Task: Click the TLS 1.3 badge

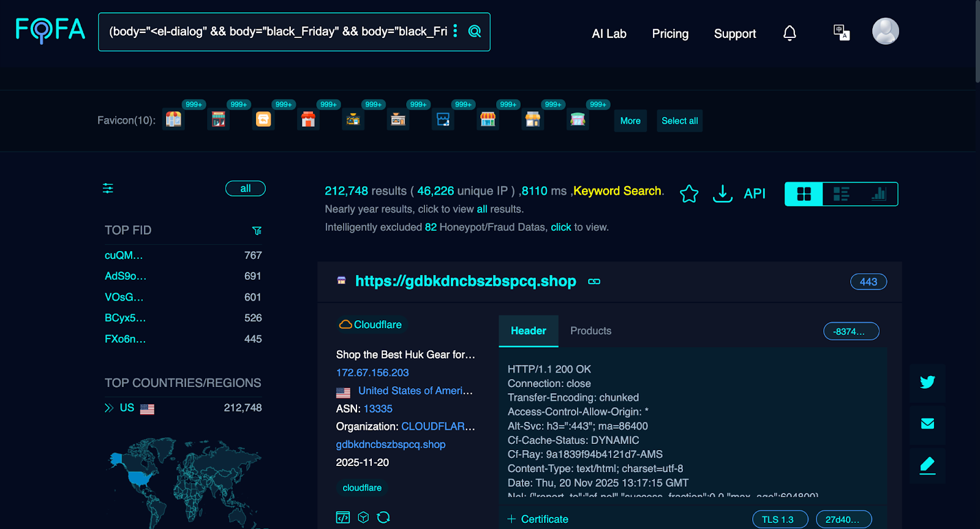Action: pyautogui.click(x=780, y=519)
